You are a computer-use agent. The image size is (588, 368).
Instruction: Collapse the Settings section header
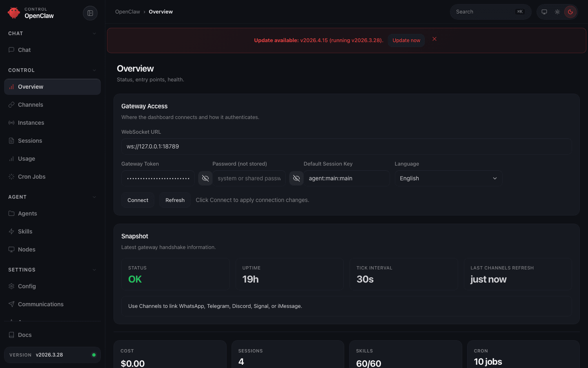click(94, 269)
